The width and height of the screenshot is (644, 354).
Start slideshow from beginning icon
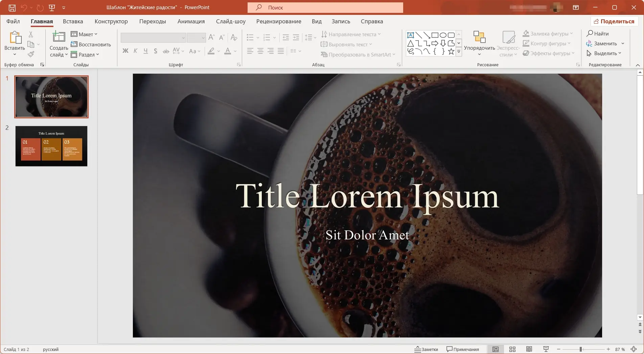pyautogui.click(x=52, y=7)
